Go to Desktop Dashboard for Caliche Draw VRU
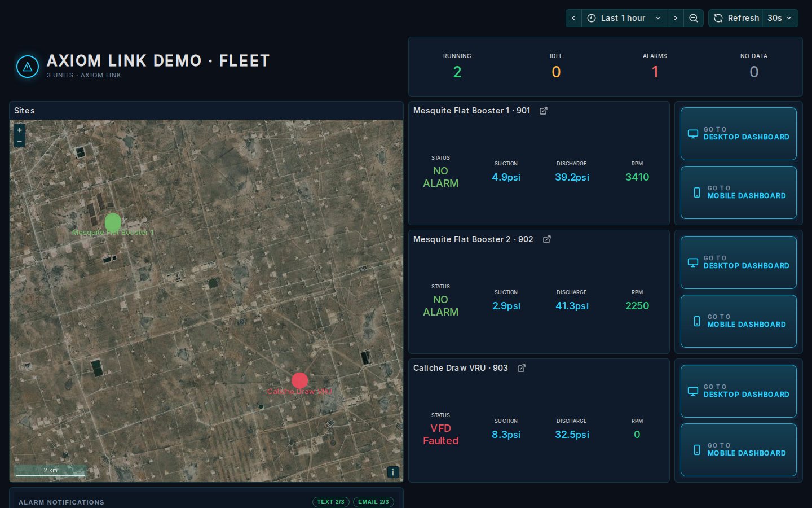812x508 pixels. pyautogui.click(x=739, y=391)
